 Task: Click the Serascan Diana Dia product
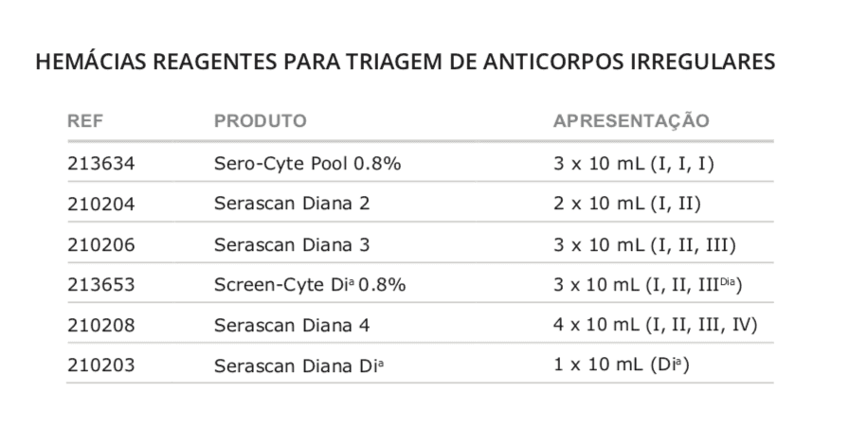(x=298, y=365)
